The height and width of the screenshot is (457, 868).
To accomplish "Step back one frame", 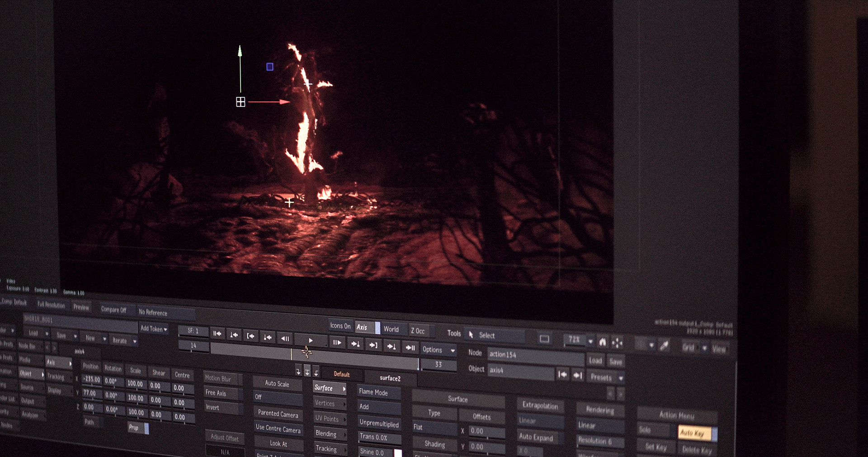I will click(x=285, y=338).
